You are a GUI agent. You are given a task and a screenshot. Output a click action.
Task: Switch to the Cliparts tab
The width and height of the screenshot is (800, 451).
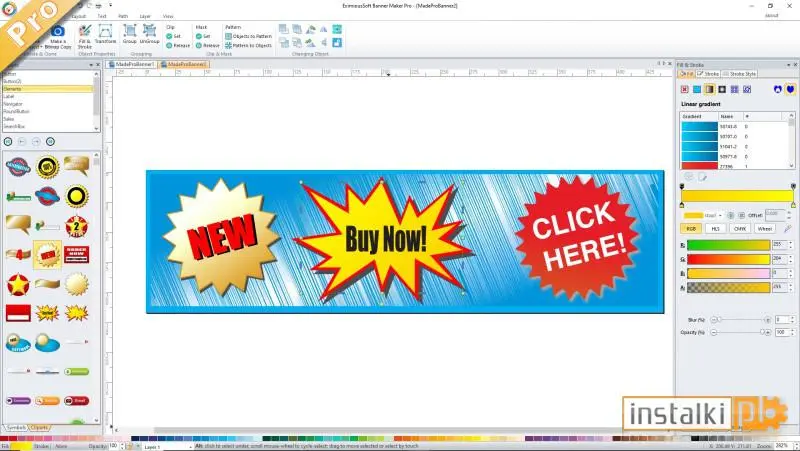pos(39,428)
